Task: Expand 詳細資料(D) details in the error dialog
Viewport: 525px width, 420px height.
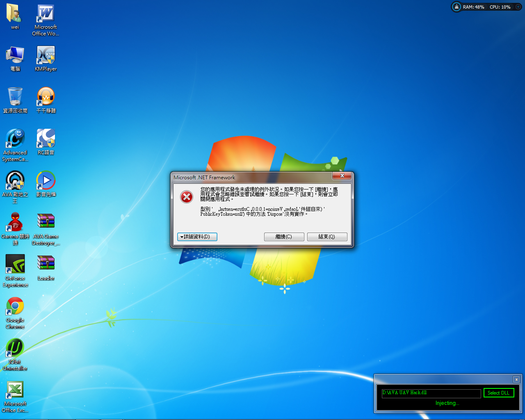Action: pyautogui.click(x=197, y=237)
